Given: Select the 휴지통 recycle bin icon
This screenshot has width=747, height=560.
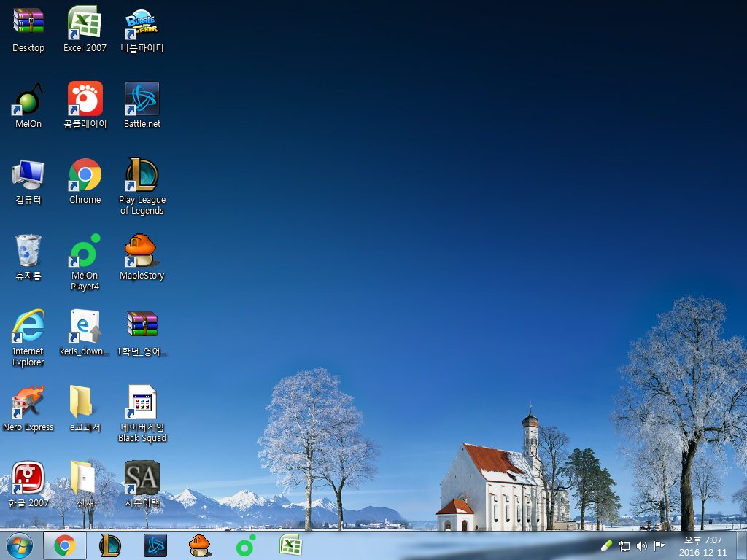Looking at the screenshot, I should pyautogui.click(x=28, y=251).
